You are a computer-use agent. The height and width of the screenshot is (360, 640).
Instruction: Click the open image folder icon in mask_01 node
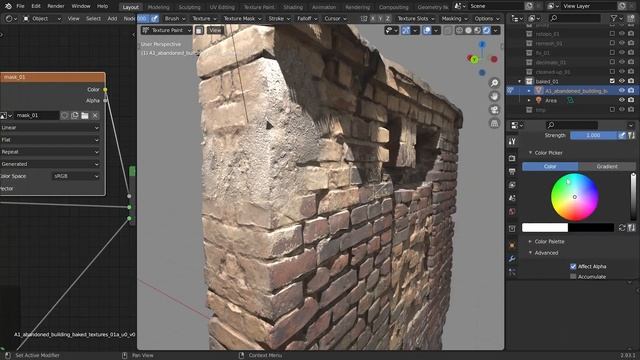(x=84, y=116)
